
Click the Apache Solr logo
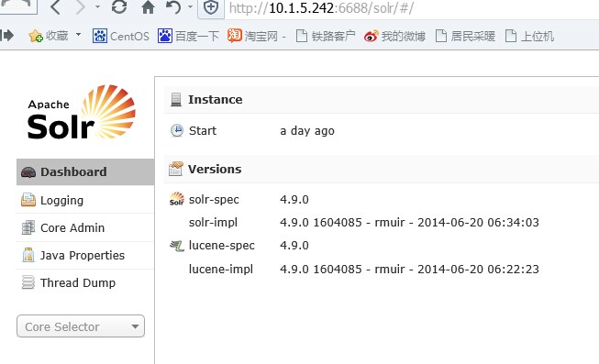point(82,112)
